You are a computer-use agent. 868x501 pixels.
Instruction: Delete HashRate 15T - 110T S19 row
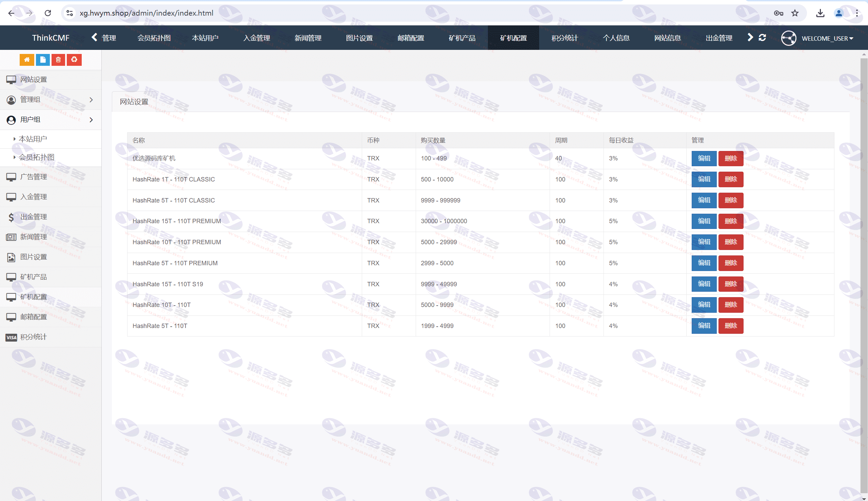[x=731, y=284]
